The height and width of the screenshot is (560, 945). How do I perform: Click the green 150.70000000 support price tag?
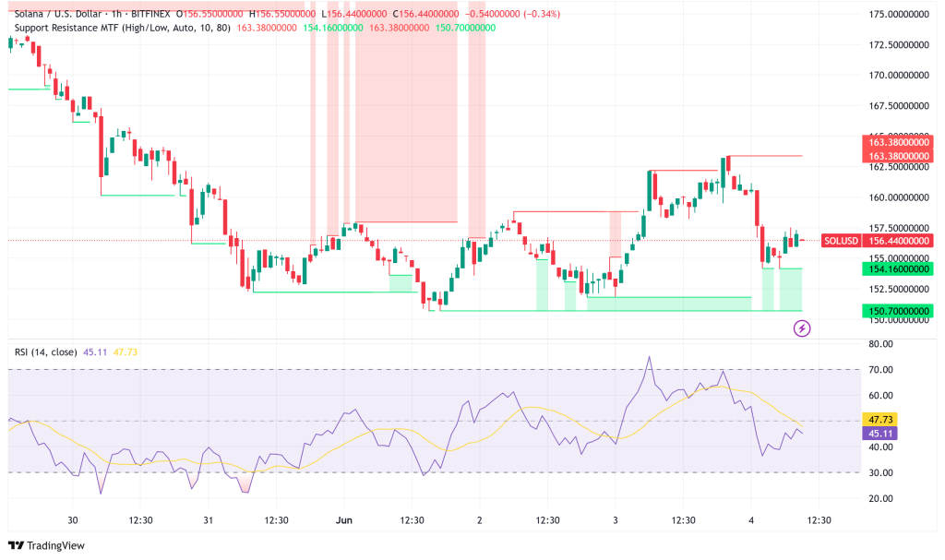[x=898, y=311]
